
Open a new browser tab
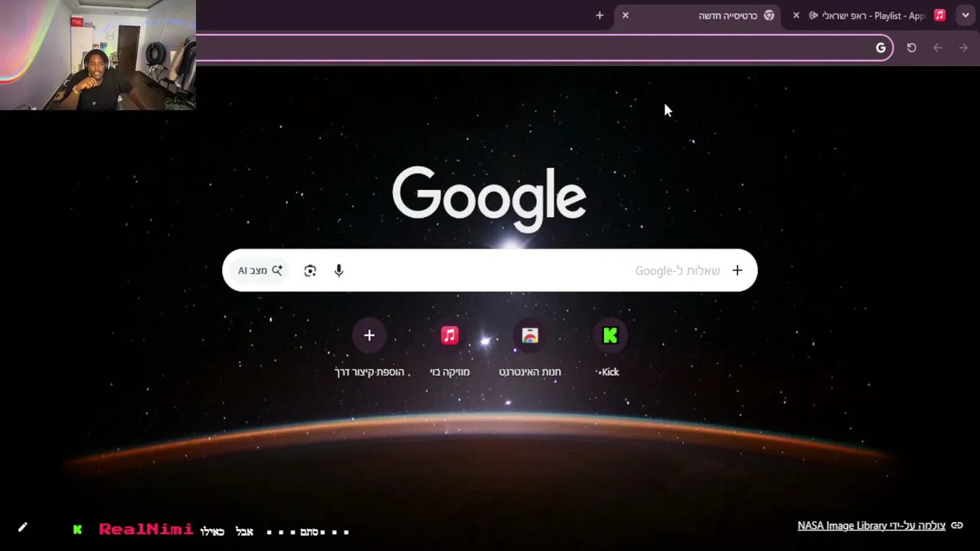coord(599,15)
